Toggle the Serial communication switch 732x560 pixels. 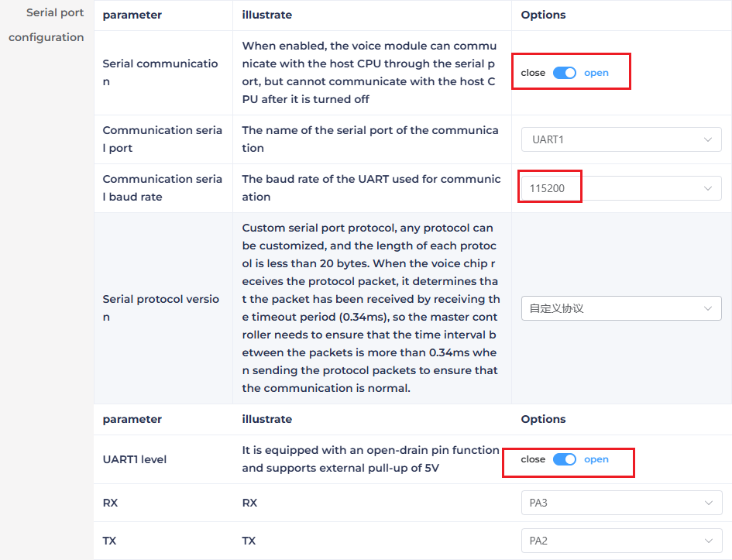[565, 73]
